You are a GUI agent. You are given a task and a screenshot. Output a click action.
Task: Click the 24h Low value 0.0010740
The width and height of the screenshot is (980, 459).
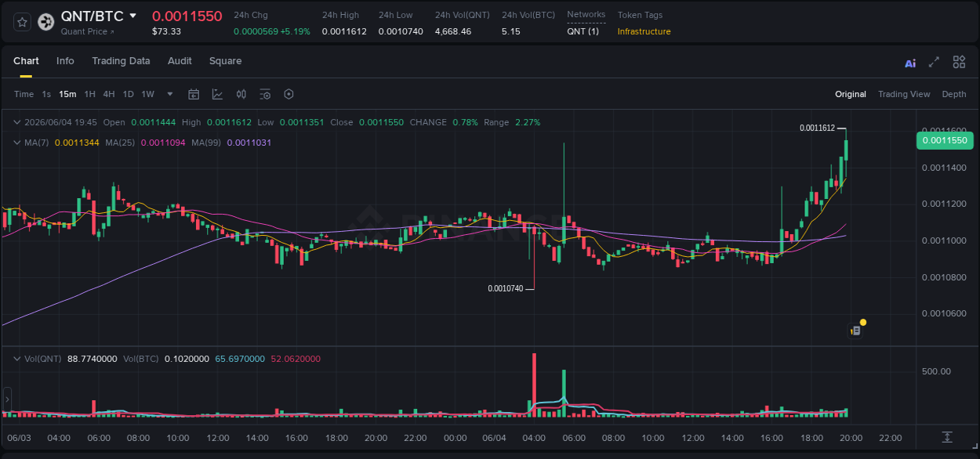pyautogui.click(x=401, y=31)
